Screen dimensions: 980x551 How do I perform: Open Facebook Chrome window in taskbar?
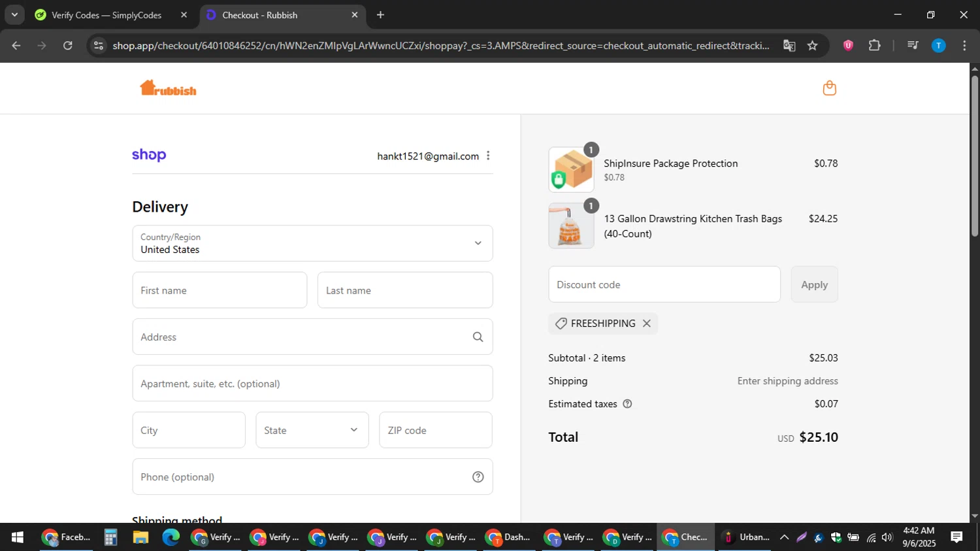[66, 537]
